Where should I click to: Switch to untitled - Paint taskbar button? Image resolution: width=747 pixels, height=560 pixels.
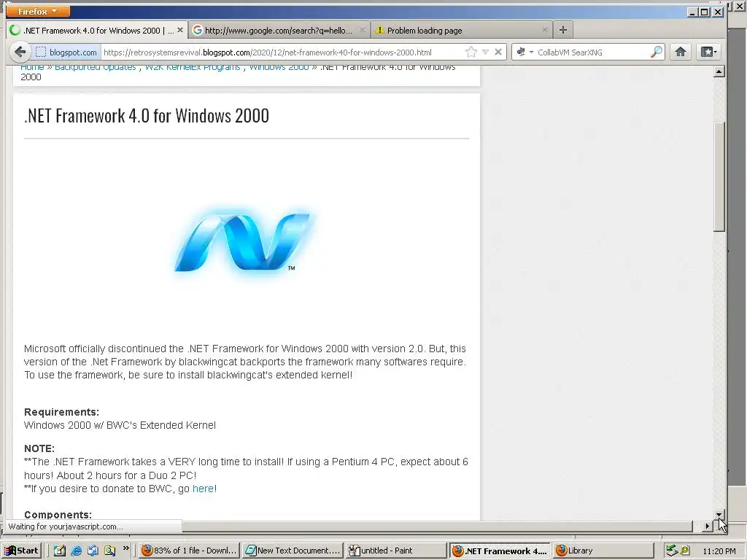click(x=395, y=551)
